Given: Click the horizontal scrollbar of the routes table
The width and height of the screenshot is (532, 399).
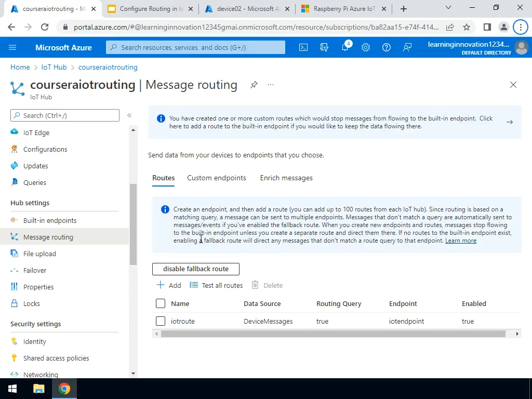Looking at the screenshot, I should [x=333, y=334].
